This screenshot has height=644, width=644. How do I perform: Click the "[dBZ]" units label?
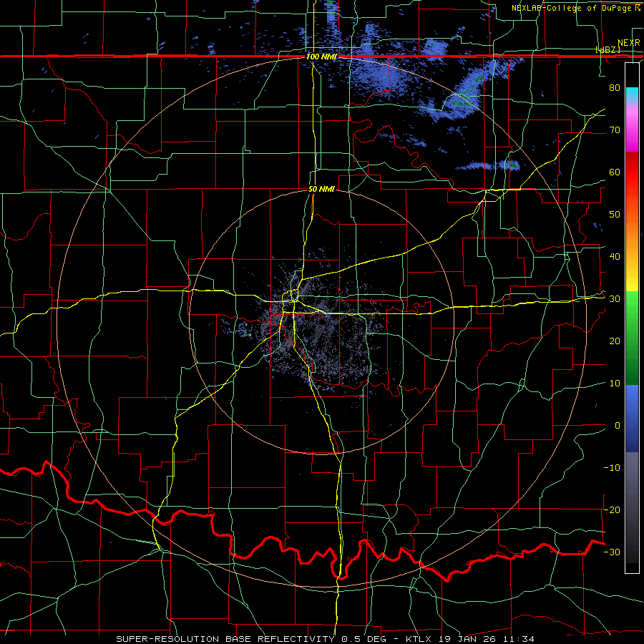pos(608,49)
